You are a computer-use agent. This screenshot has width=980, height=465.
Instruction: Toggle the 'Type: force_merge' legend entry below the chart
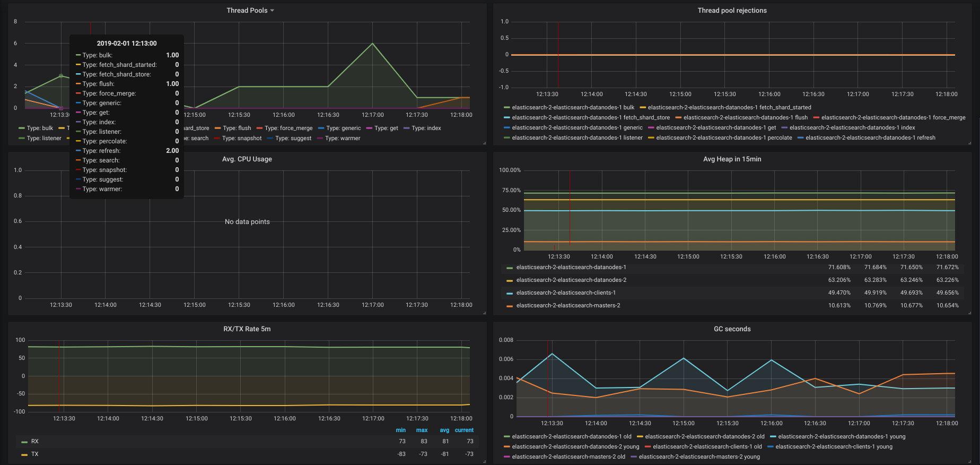[x=288, y=128]
